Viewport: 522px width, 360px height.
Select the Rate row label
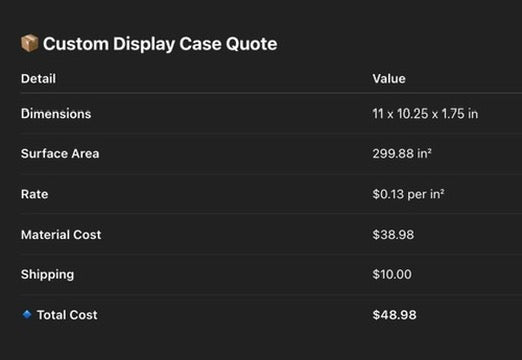click(35, 194)
